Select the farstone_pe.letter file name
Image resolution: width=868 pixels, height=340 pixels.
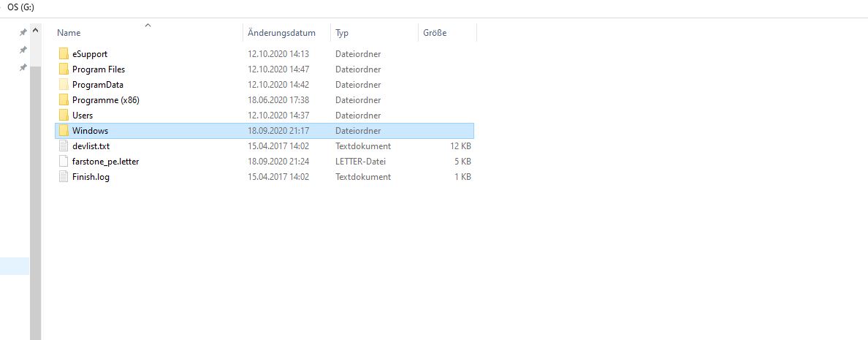pos(106,162)
